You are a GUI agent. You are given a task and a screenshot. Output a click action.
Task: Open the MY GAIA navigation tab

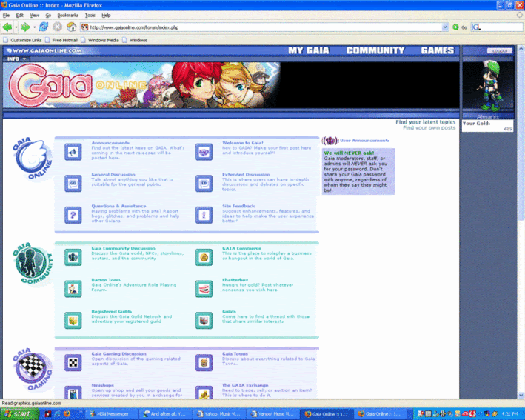click(309, 50)
